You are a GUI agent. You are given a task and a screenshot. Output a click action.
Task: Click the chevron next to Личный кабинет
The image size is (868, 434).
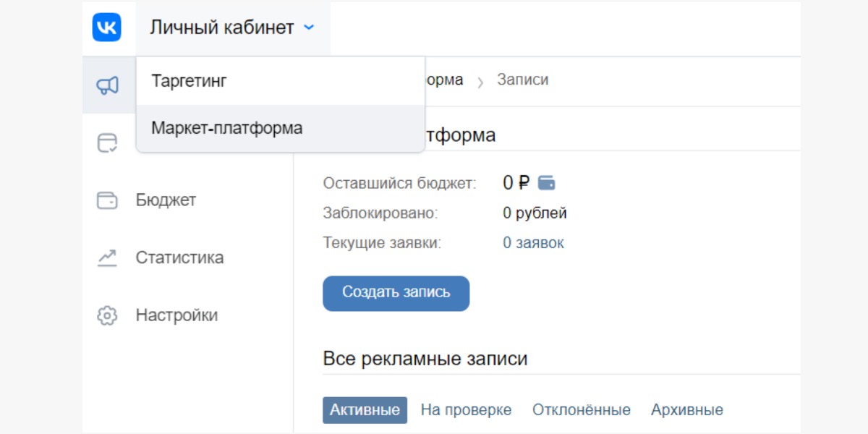point(309,28)
